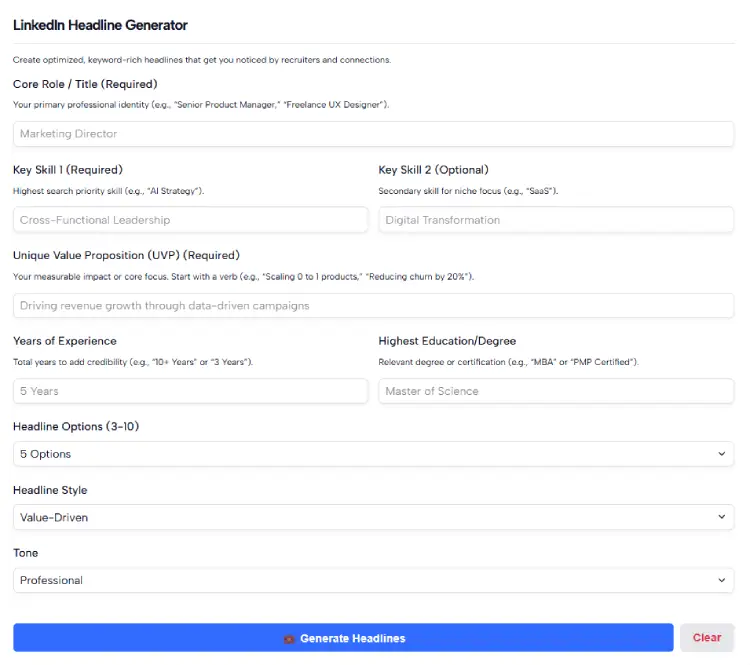Click the Clear button
Screen dimensions: 750x665
(707, 638)
